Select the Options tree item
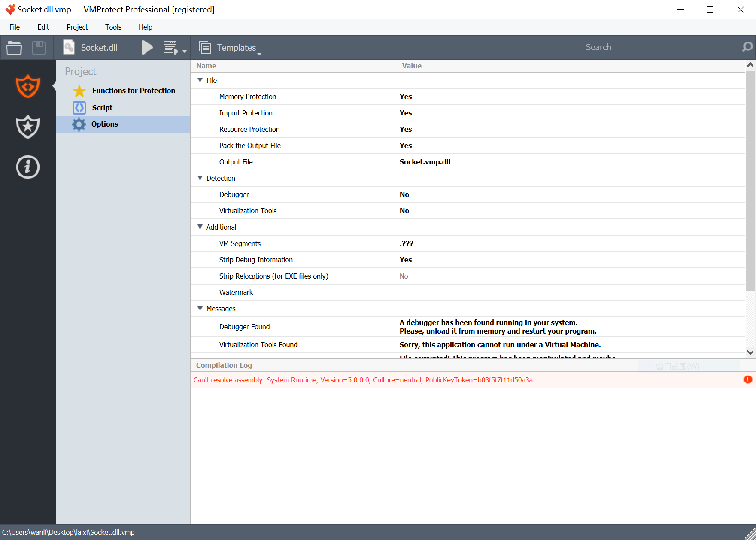 (124, 124)
